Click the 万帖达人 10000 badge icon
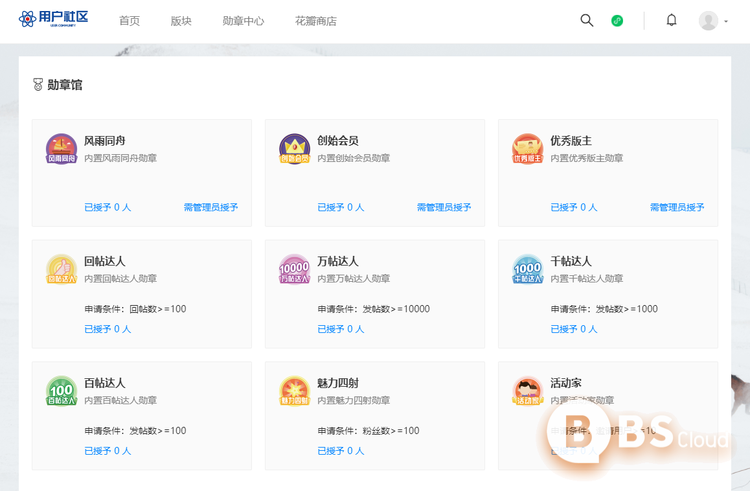 tap(294, 269)
